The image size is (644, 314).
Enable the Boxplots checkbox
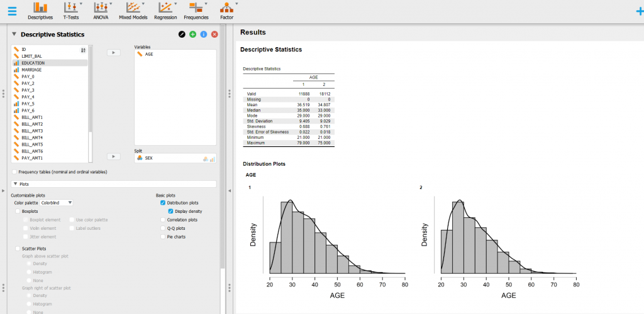coord(18,211)
